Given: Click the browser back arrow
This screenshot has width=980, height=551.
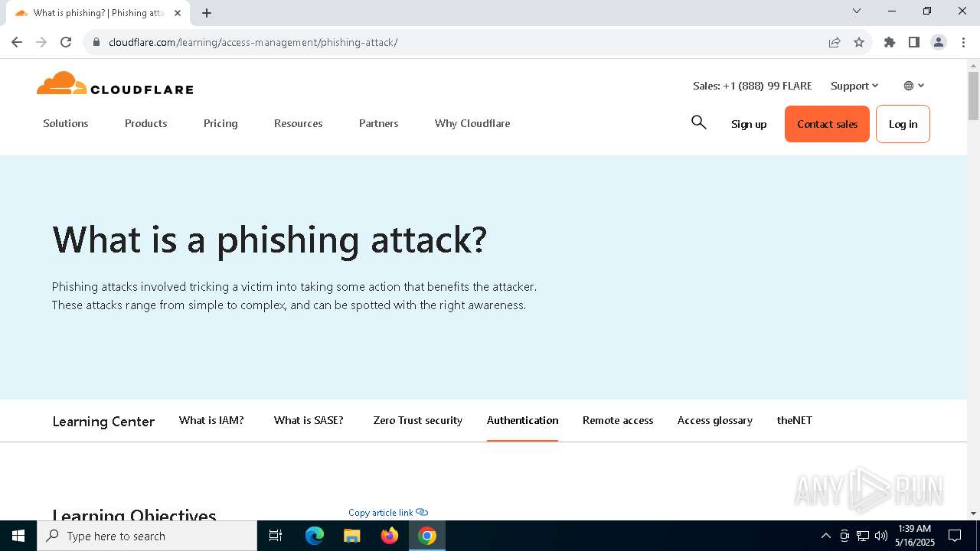Looking at the screenshot, I should pos(17,42).
